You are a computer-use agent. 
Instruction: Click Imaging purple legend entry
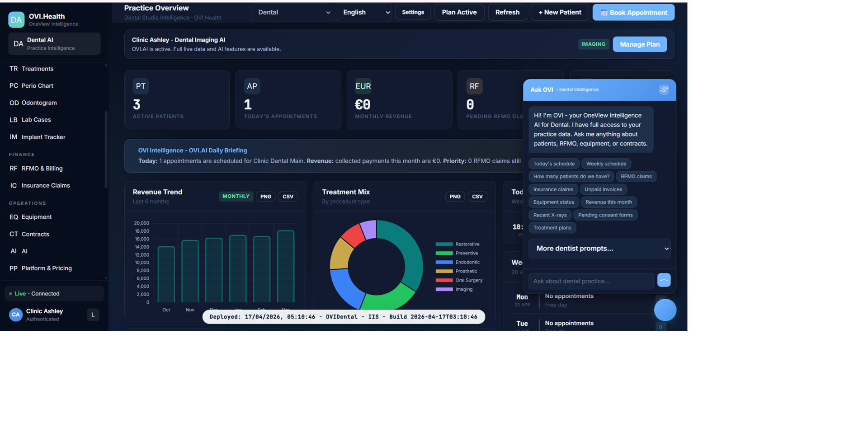[x=454, y=289]
